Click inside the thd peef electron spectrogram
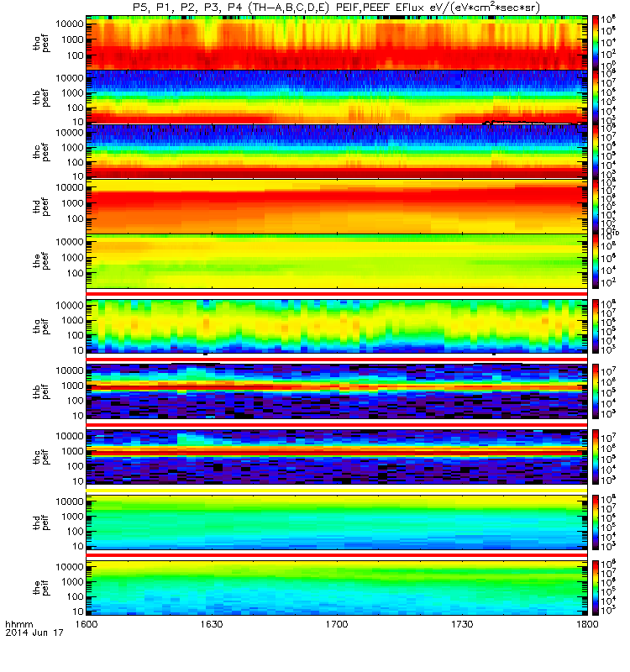The image size is (630, 672). point(337,206)
